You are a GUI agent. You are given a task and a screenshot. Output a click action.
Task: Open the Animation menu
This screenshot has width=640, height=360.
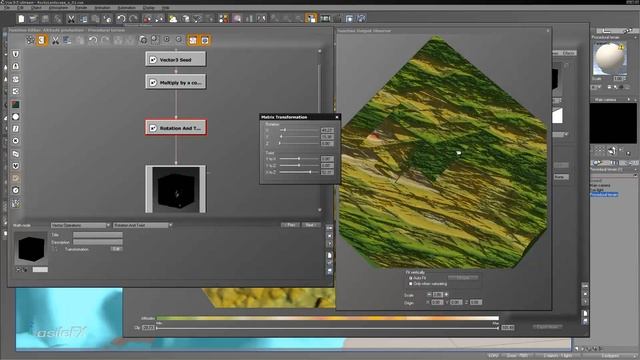(102, 8)
